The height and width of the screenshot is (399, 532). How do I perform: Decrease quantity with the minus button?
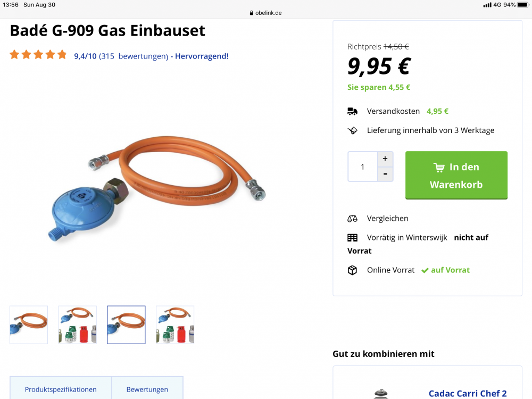pos(385,174)
